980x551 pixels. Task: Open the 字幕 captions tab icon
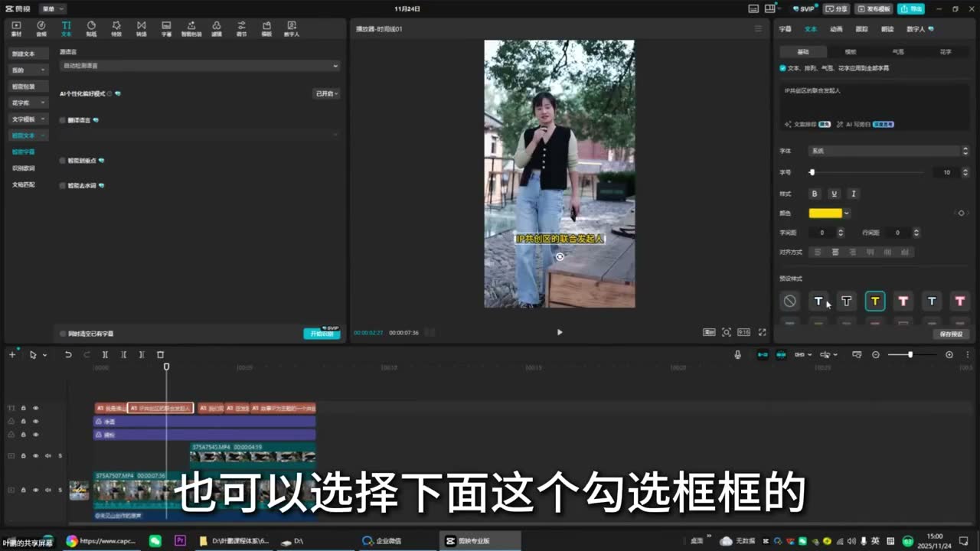click(x=166, y=28)
